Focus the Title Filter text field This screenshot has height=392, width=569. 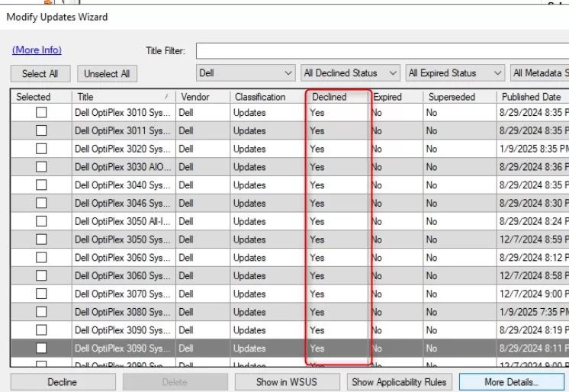click(x=382, y=51)
